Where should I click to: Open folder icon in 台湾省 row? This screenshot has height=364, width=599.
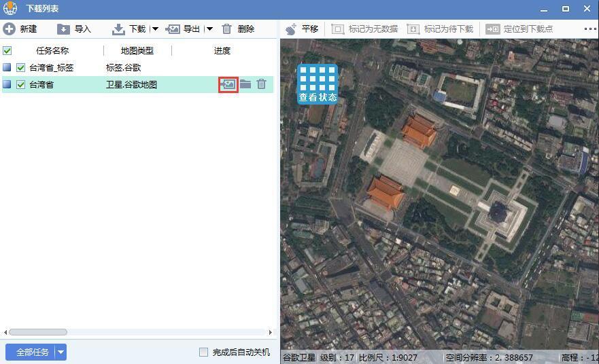point(245,84)
